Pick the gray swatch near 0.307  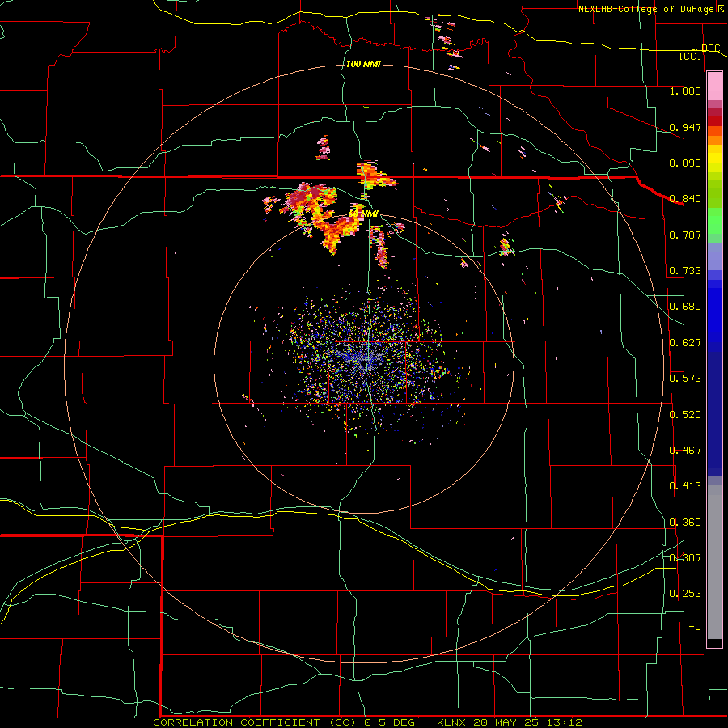714,562
